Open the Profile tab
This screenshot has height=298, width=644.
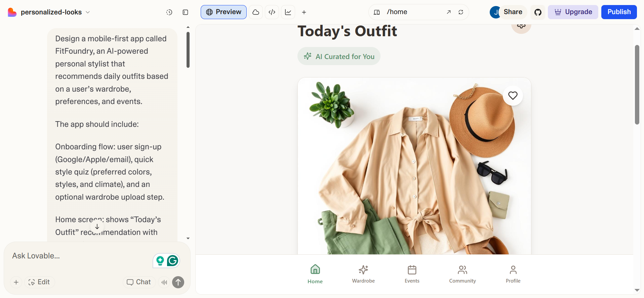[513, 274]
